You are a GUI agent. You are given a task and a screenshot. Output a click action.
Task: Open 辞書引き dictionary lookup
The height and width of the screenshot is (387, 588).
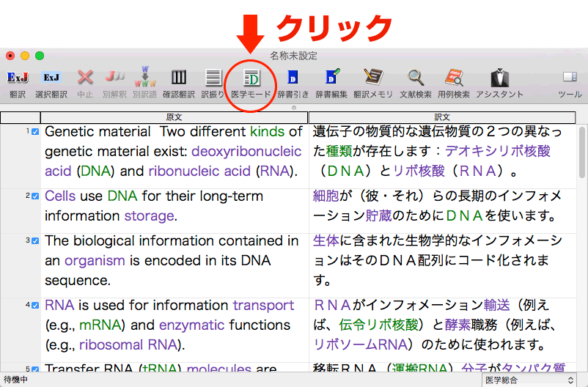(x=293, y=77)
